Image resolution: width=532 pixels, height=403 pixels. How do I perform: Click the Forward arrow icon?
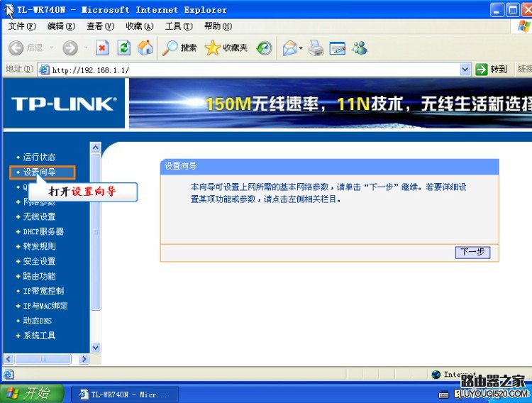(x=70, y=48)
